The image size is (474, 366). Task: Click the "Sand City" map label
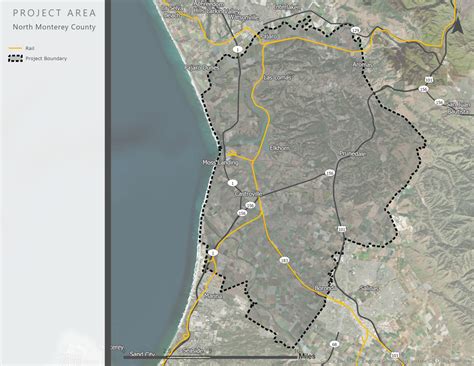click(x=142, y=354)
